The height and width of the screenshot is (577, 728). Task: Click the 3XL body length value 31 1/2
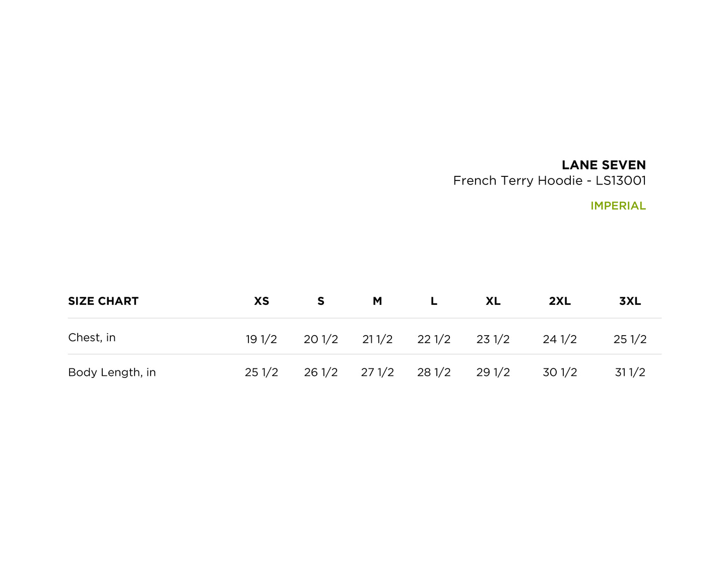630,372
